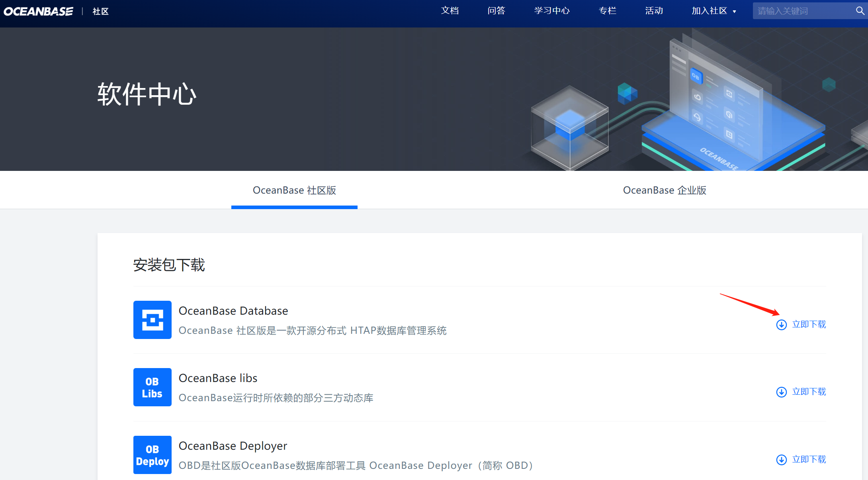The height and width of the screenshot is (480, 868).
Task: Click 立即下载 for OceanBase Database
Action: [x=809, y=324]
